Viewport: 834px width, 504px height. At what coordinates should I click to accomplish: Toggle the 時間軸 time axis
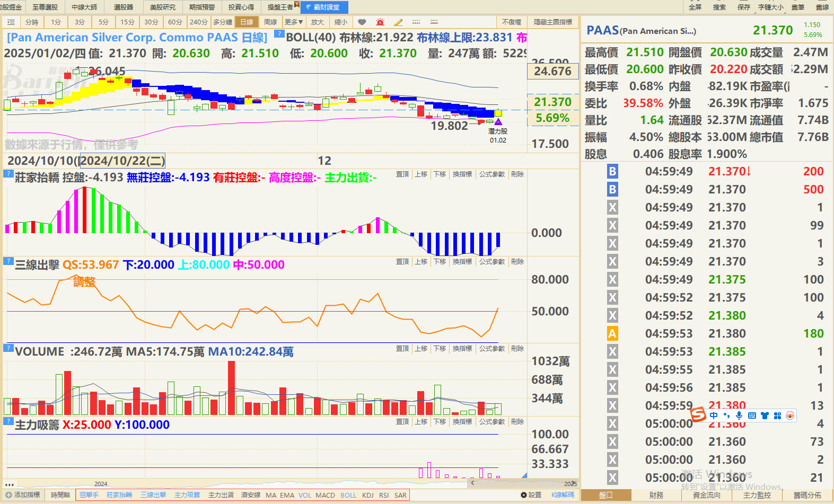tap(60, 495)
